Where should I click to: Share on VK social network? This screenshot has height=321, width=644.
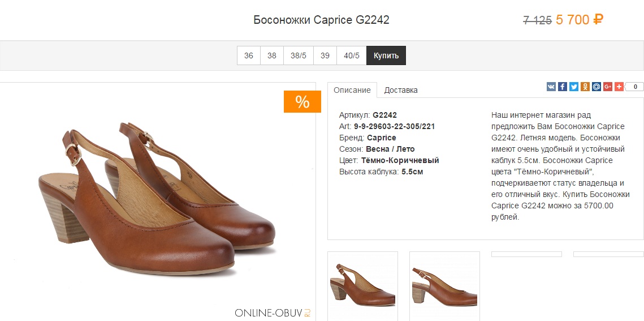551,87
